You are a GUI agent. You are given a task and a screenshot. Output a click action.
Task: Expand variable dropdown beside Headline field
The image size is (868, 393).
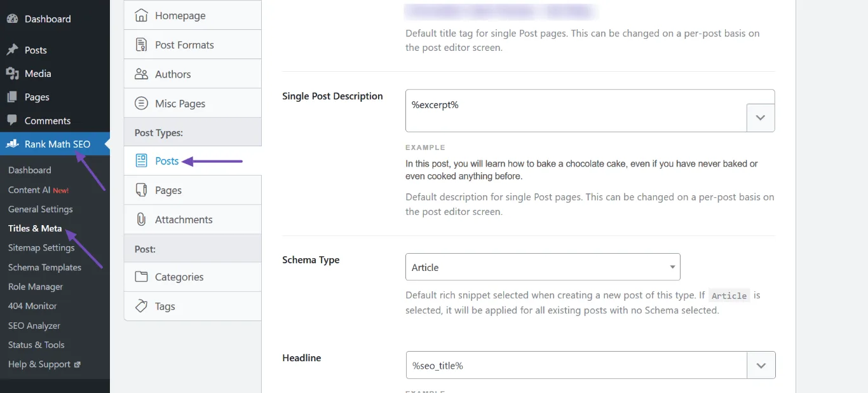pos(761,365)
